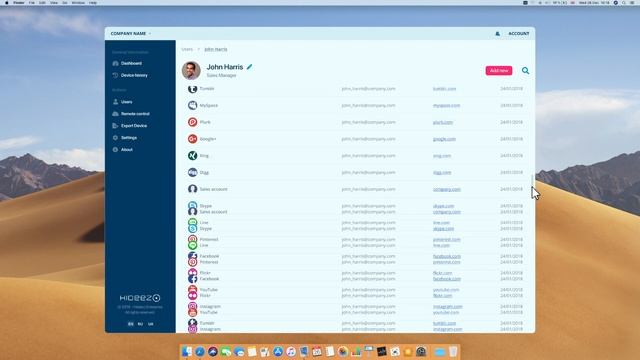Click the Sales Manager subtitle

pos(221,76)
